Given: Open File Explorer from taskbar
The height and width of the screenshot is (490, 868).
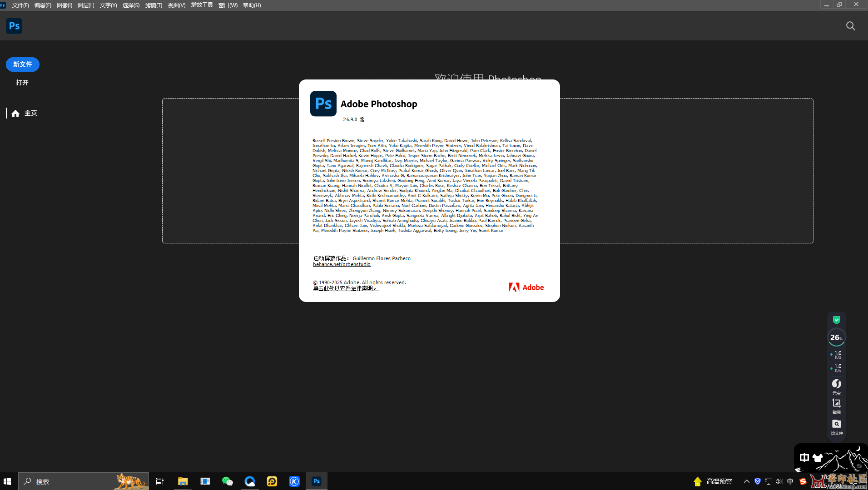Looking at the screenshot, I should [183, 481].
